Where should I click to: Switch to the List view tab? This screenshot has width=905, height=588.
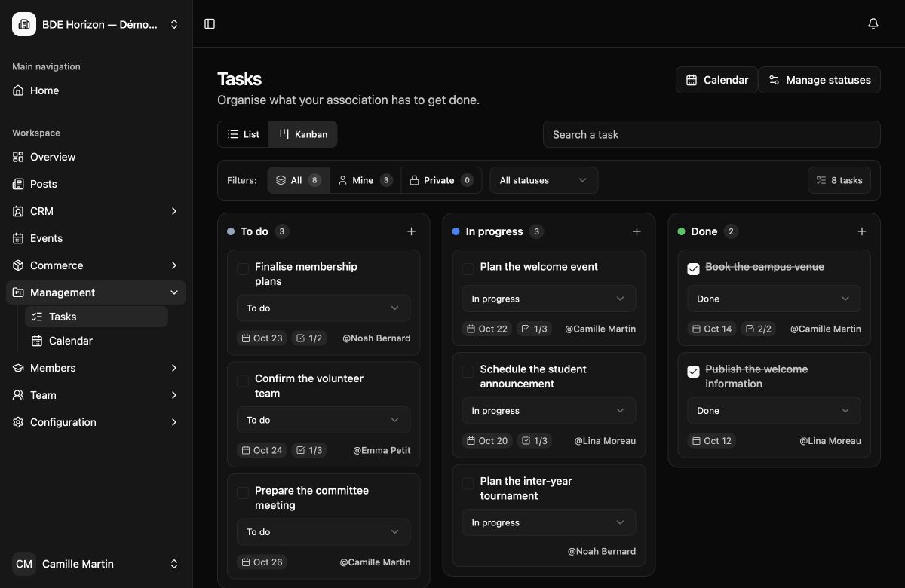coord(244,134)
